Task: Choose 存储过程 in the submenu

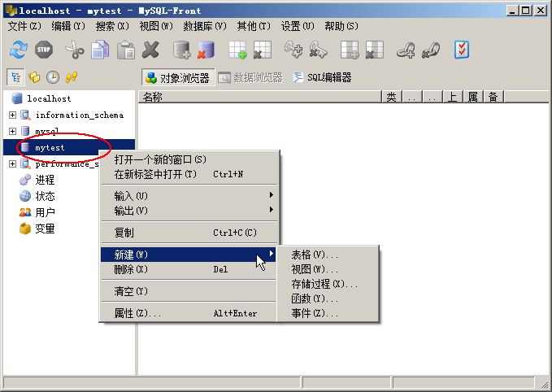Action: (x=328, y=284)
